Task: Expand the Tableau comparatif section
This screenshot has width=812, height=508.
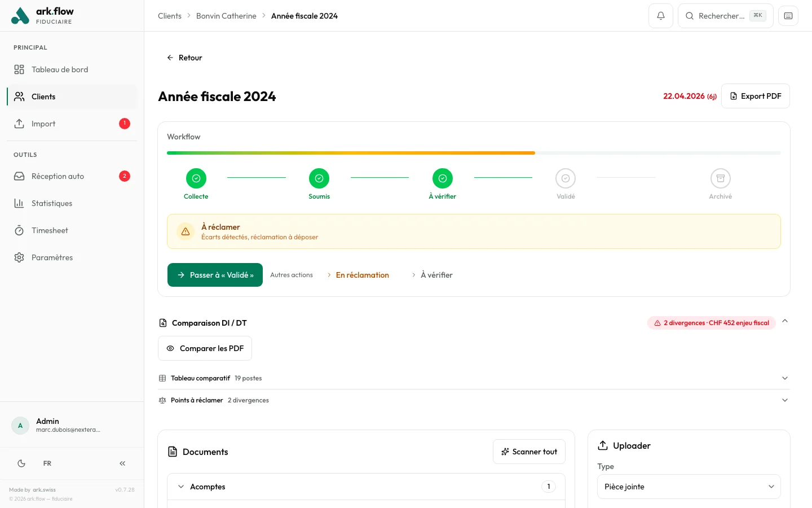Action: coord(474,378)
